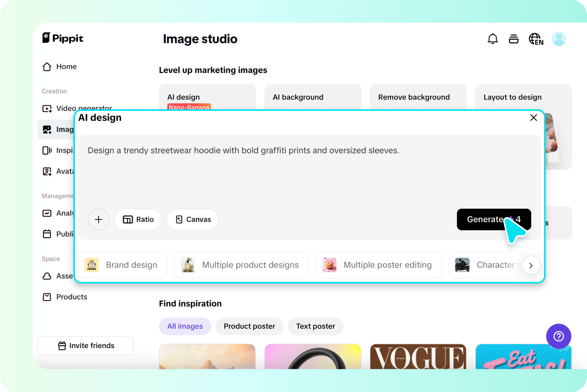The image size is (587, 392).
Task: Choose the Multiple product designs preset
Action: pyautogui.click(x=241, y=265)
